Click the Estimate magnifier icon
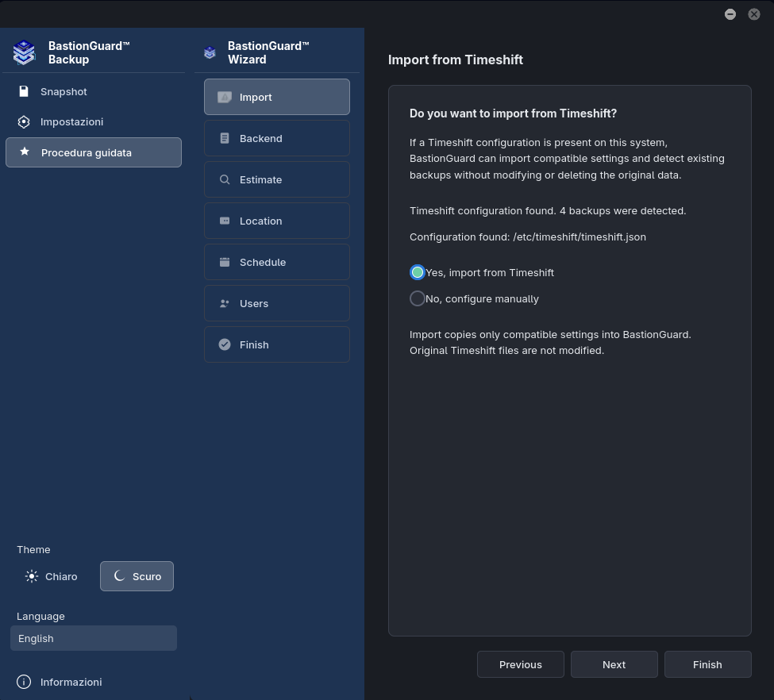Image resolution: width=774 pixels, height=700 pixels. pyautogui.click(x=225, y=179)
